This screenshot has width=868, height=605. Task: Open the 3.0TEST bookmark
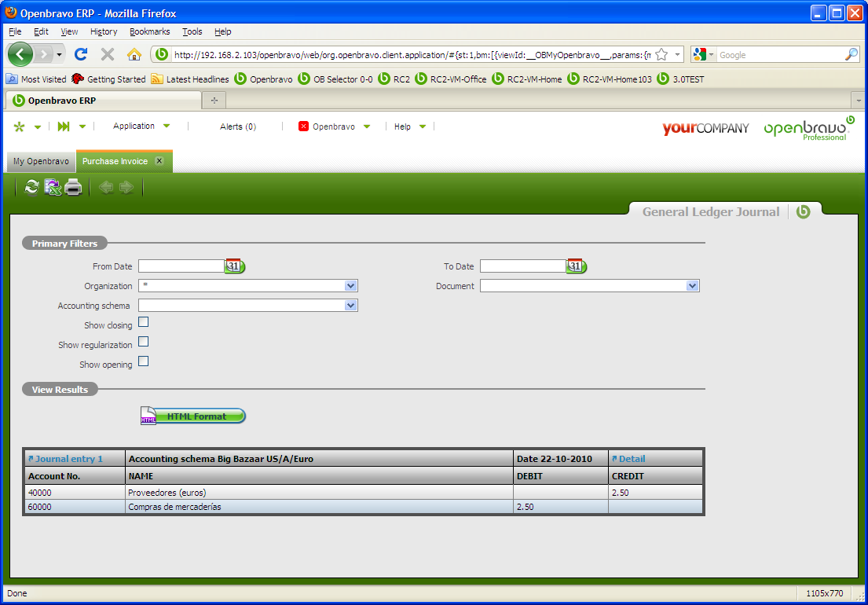pyautogui.click(x=681, y=79)
